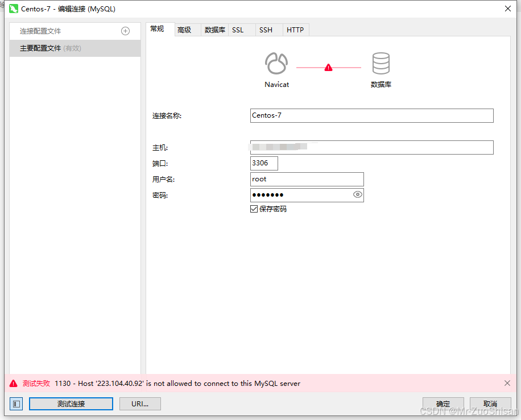
Task: Click the red 测试失败 label
Action: click(36, 384)
